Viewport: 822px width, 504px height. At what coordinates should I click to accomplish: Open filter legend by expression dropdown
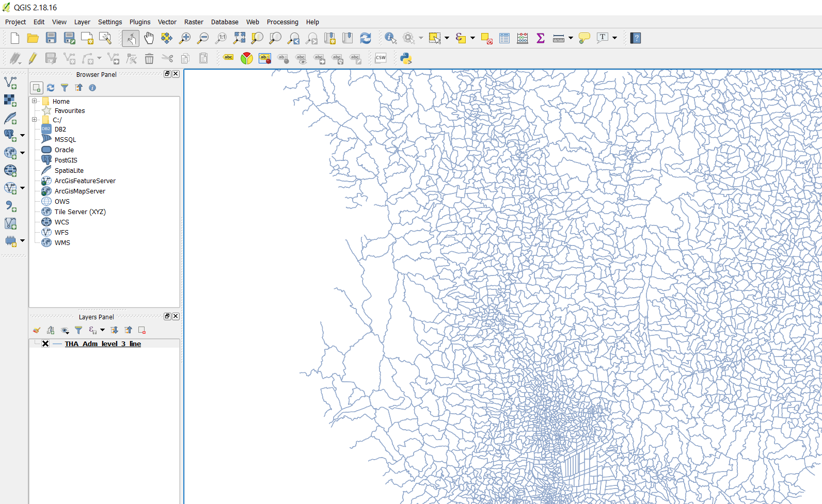[102, 330]
